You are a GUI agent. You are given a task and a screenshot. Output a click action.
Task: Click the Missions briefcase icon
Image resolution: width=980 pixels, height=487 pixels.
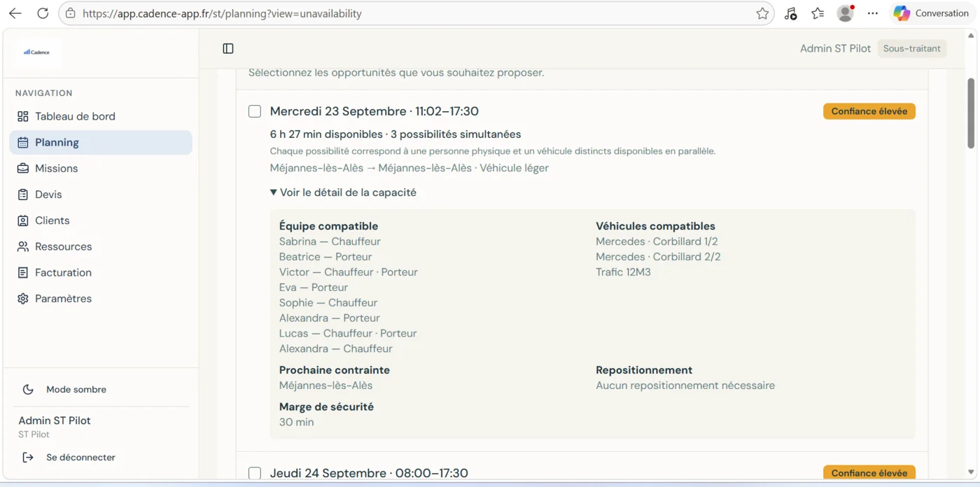click(23, 168)
